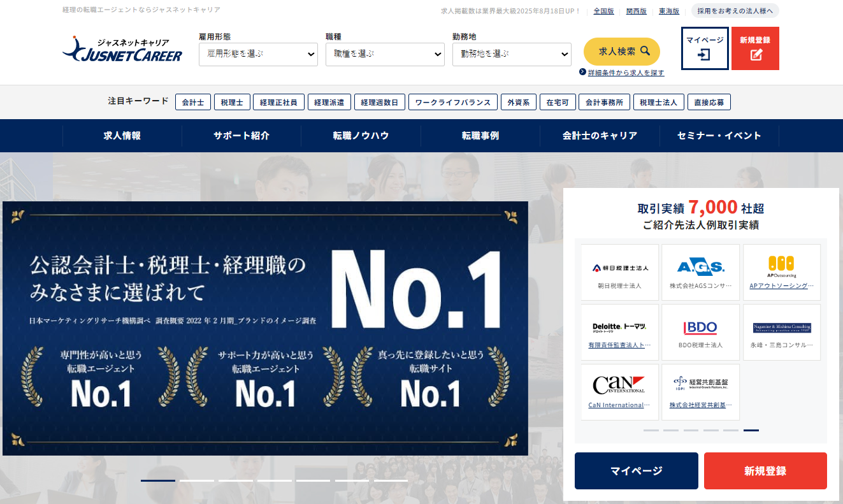Select the 税理士法人 keyword tag
This screenshot has height=504, width=843.
click(658, 102)
